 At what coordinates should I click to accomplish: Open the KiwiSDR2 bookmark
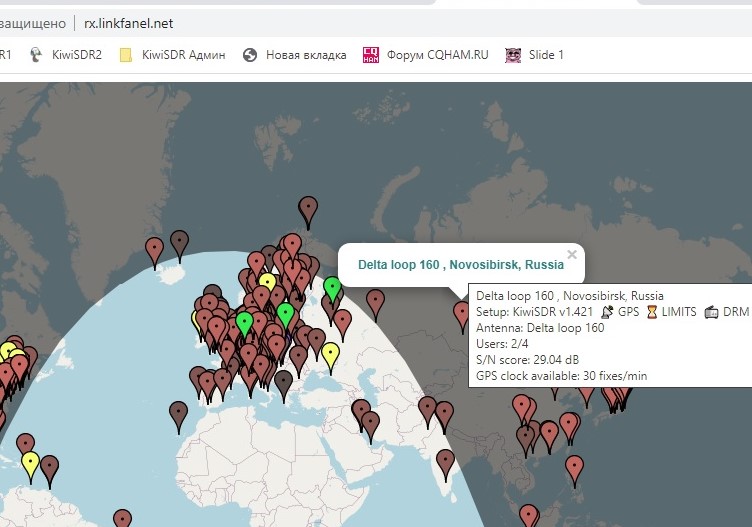(67, 55)
